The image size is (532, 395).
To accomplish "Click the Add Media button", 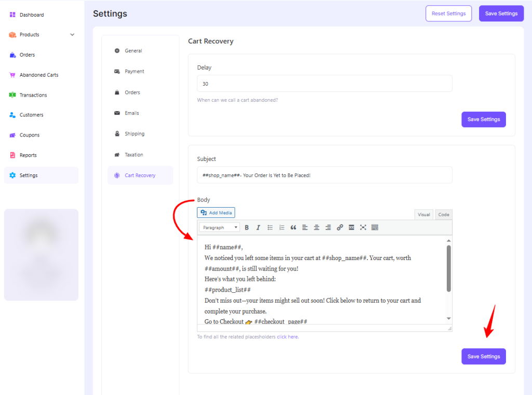I will (216, 213).
